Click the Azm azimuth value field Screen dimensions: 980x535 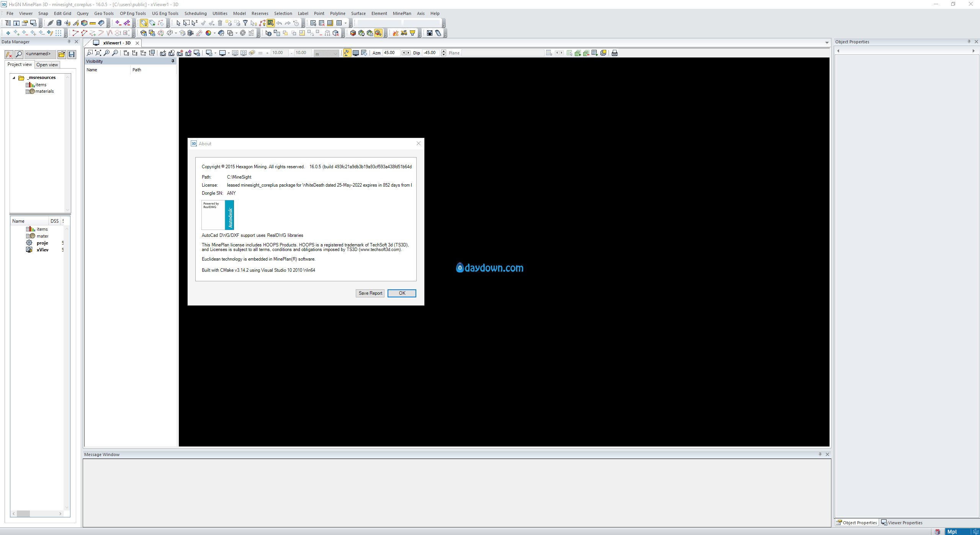coord(391,53)
